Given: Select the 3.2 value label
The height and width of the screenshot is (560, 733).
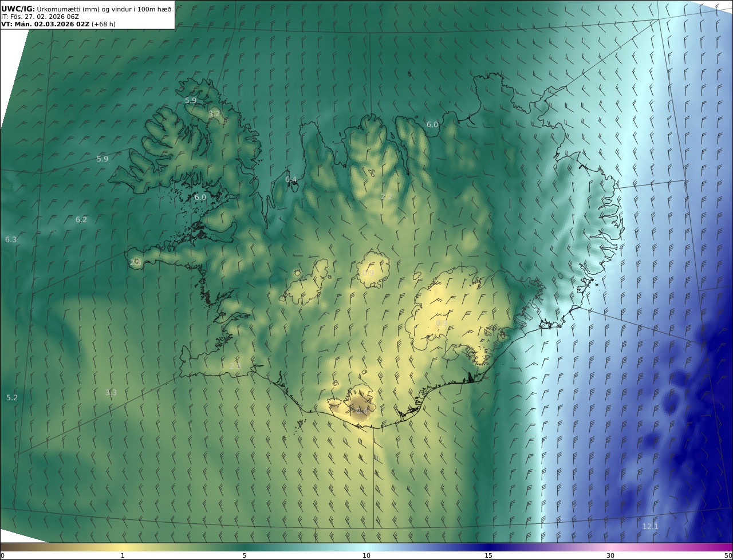Looking at the screenshot, I should click(x=214, y=114).
